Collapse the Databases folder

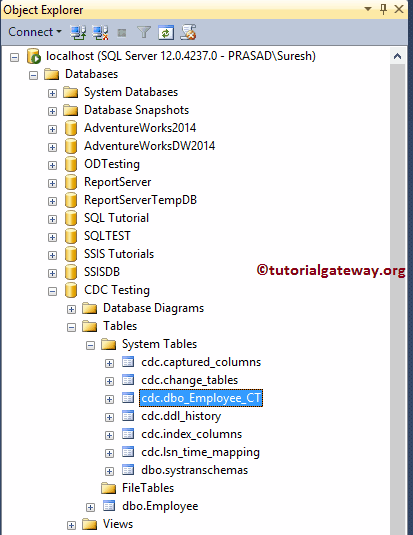click(x=33, y=75)
